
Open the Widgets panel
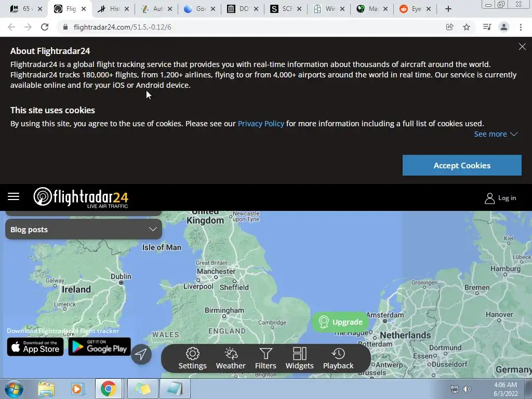click(x=299, y=358)
